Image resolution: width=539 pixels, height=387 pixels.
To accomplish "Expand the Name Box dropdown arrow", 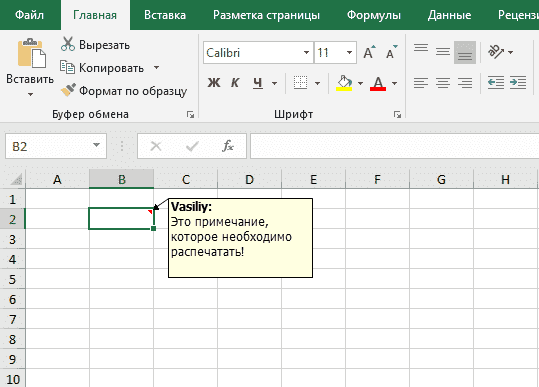I will point(97,145).
